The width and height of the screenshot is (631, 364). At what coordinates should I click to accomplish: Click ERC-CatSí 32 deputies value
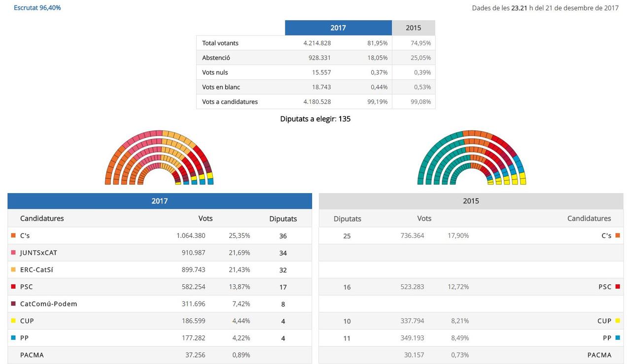click(x=283, y=270)
